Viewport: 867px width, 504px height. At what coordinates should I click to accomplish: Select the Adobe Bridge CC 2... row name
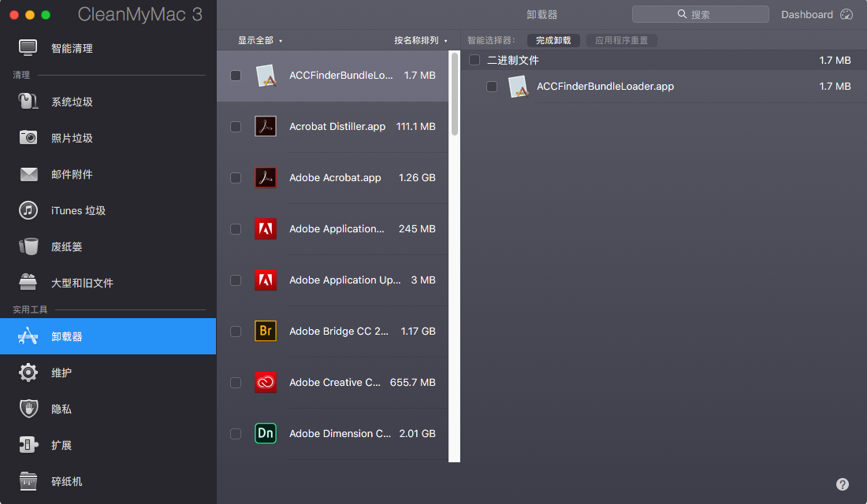(339, 331)
